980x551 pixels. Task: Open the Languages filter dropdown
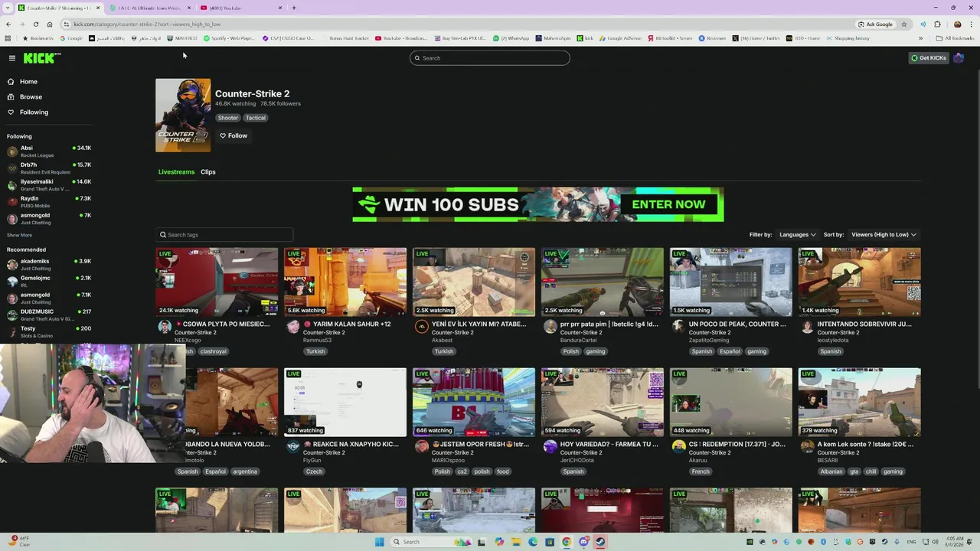(797, 235)
